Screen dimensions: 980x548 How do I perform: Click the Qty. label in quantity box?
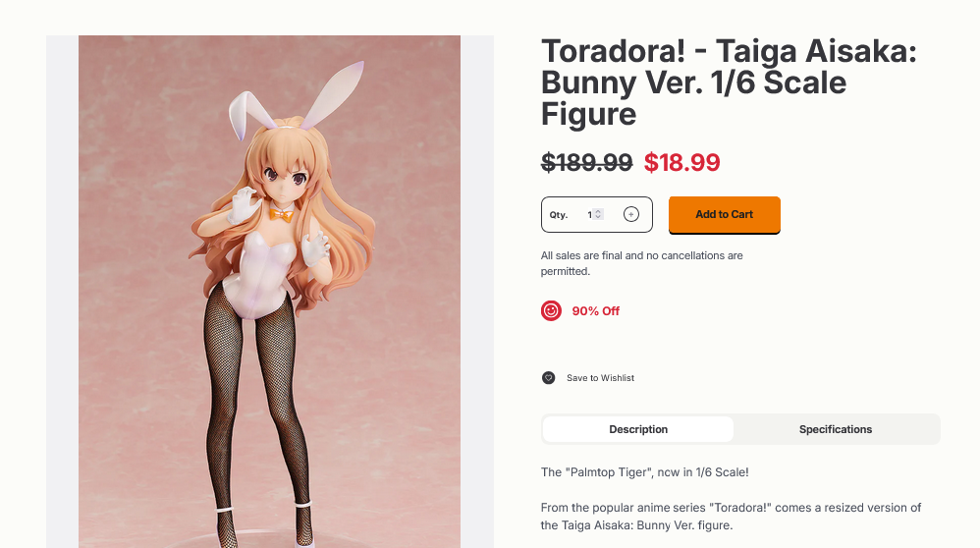(x=558, y=214)
